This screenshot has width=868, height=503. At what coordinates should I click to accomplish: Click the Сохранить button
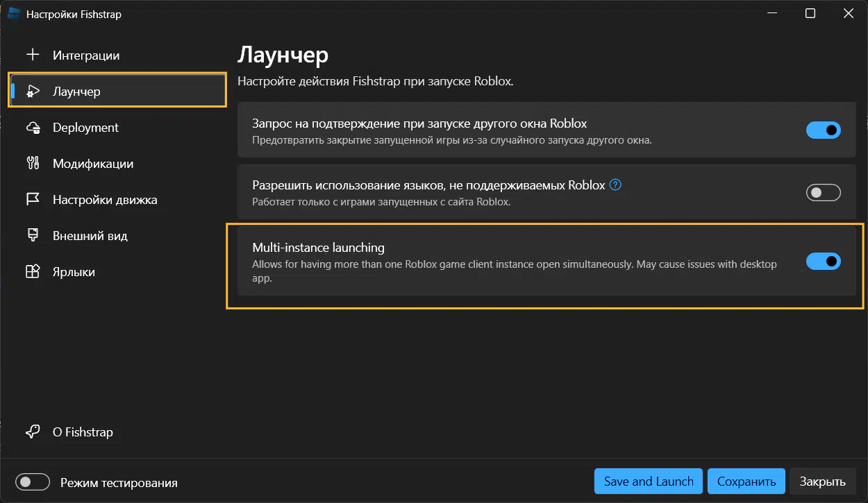746,481
